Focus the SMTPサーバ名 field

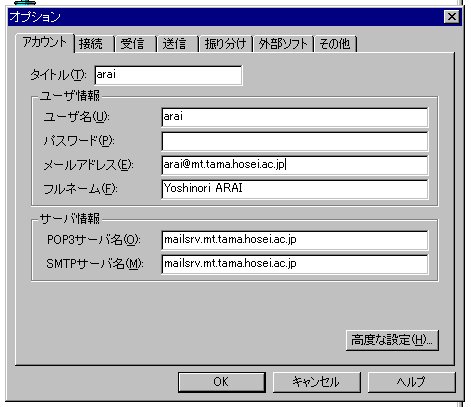point(295,264)
